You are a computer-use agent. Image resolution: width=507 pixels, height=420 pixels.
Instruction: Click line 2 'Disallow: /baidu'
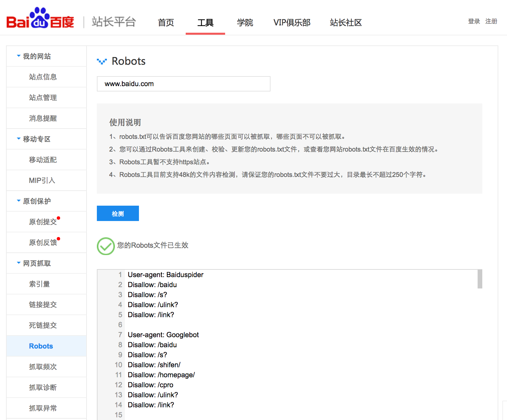(152, 284)
